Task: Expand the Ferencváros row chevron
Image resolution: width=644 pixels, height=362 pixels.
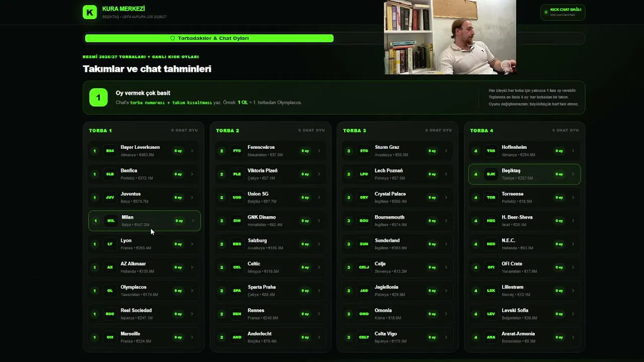Action: [x=319, y=151]
